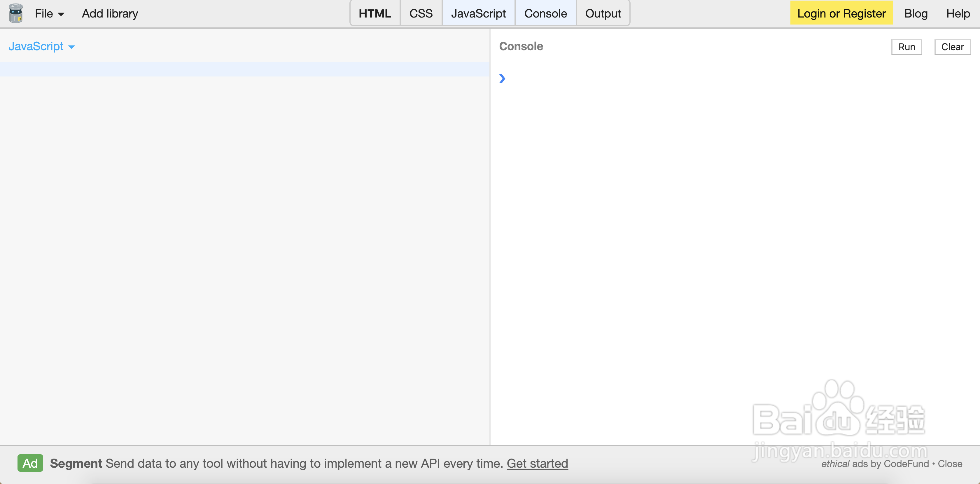
Task: Follow the Get started ad link
Action: click(x=537, y=464)
